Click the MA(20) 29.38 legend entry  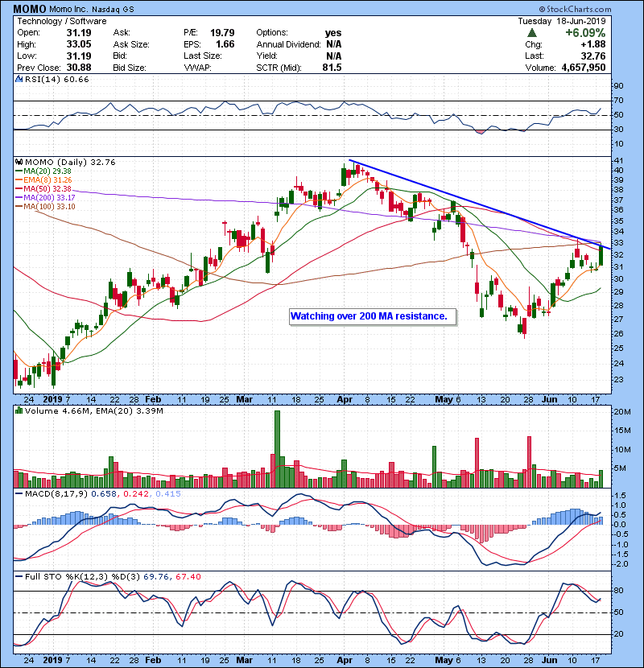43,171
